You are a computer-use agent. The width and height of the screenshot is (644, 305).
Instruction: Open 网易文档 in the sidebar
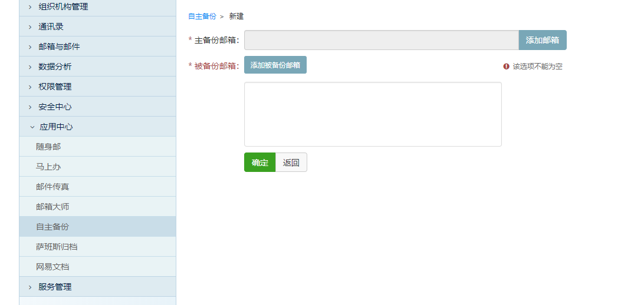(x=52, y=267)
